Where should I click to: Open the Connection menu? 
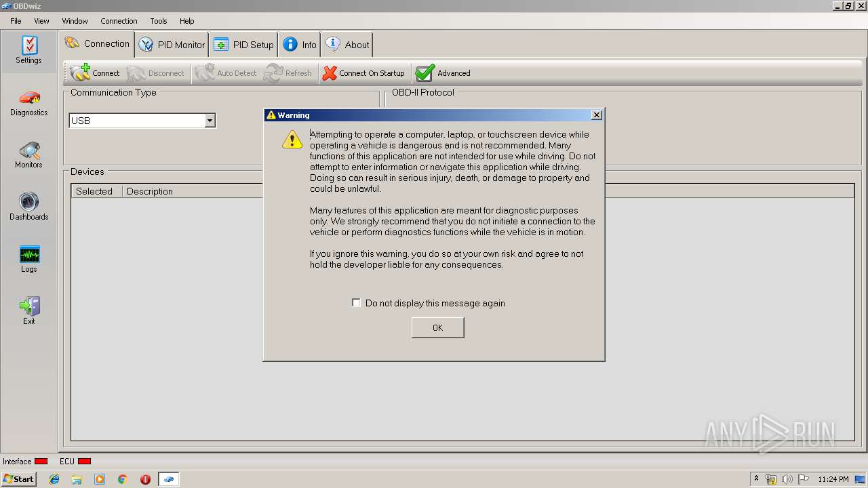click(119, 21)
